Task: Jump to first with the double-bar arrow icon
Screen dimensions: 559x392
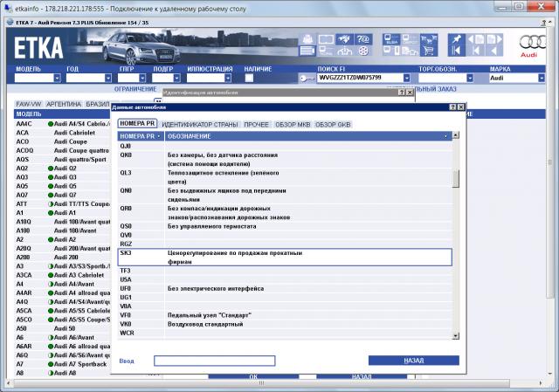Action: click(x=457, y=51)
